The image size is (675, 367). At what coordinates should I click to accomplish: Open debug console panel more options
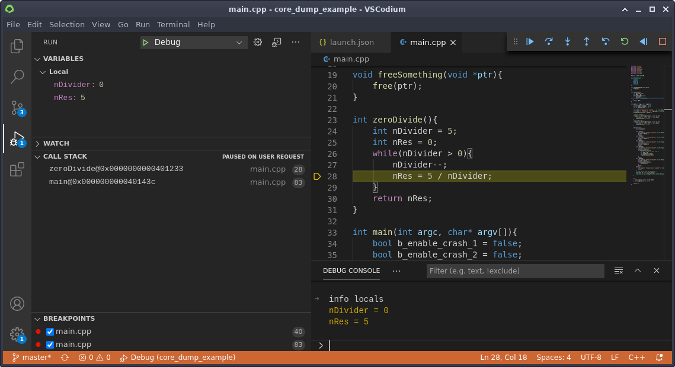tap(396, 271)
